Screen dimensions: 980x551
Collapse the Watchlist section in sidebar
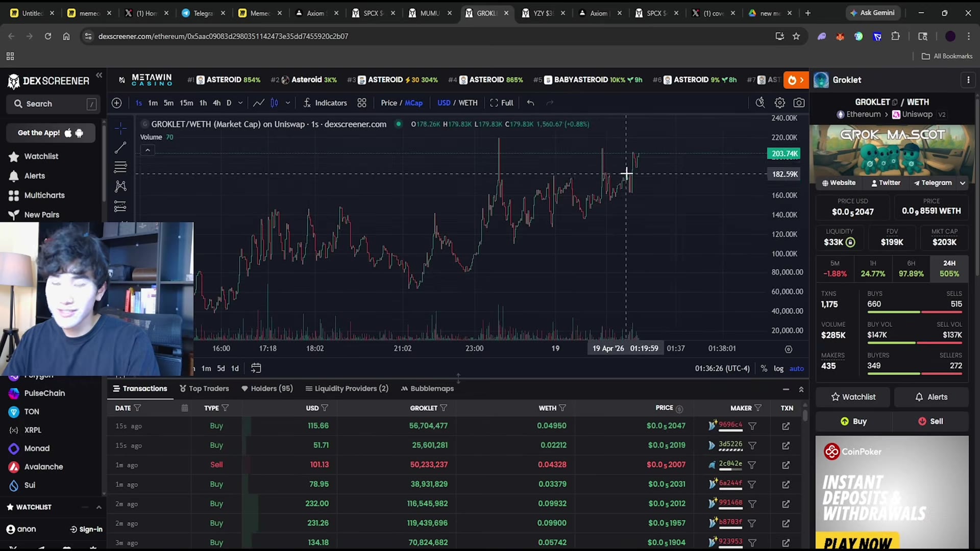(x=99, y=507)
